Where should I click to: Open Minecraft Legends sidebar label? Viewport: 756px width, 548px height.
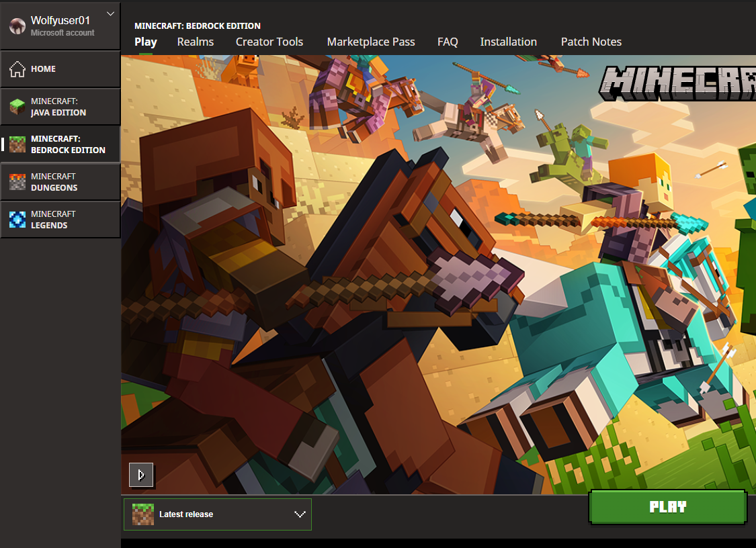53,220
